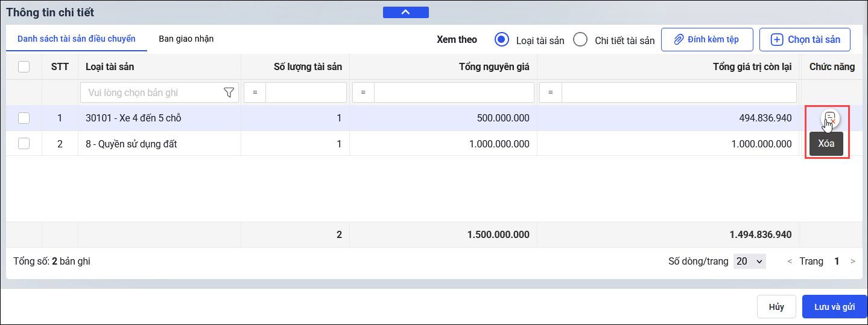Open the Số dòng/trang dropdown showing 20

749,262
